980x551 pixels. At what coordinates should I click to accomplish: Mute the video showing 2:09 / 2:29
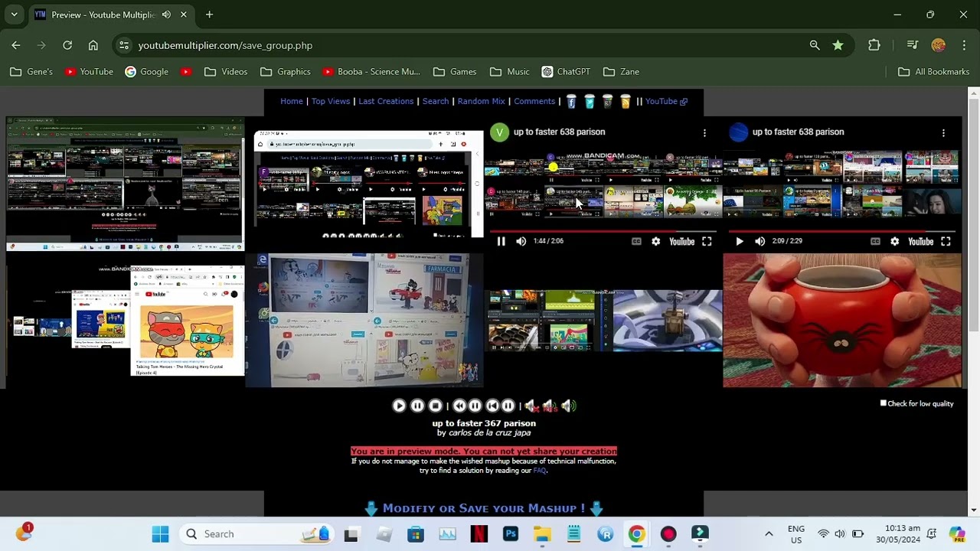pos(759,241)
